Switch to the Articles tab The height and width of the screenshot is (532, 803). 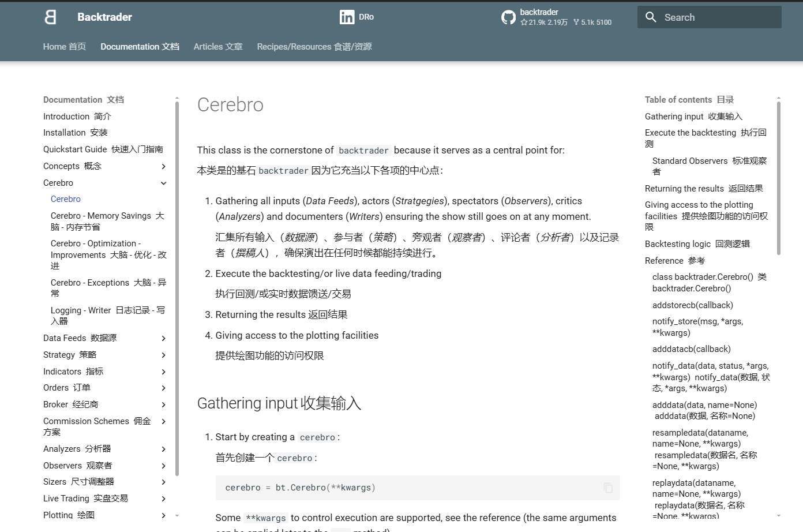(x=218, y=47)
